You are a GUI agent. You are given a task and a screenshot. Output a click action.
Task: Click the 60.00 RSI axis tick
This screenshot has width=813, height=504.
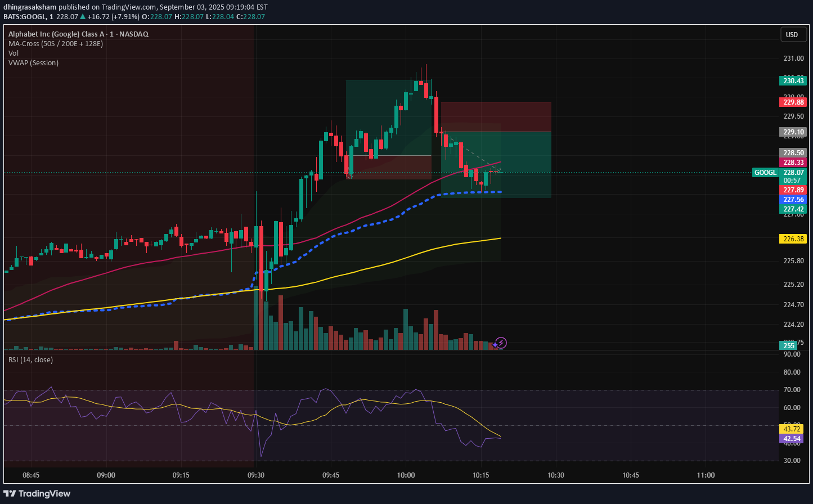(792, 408)
